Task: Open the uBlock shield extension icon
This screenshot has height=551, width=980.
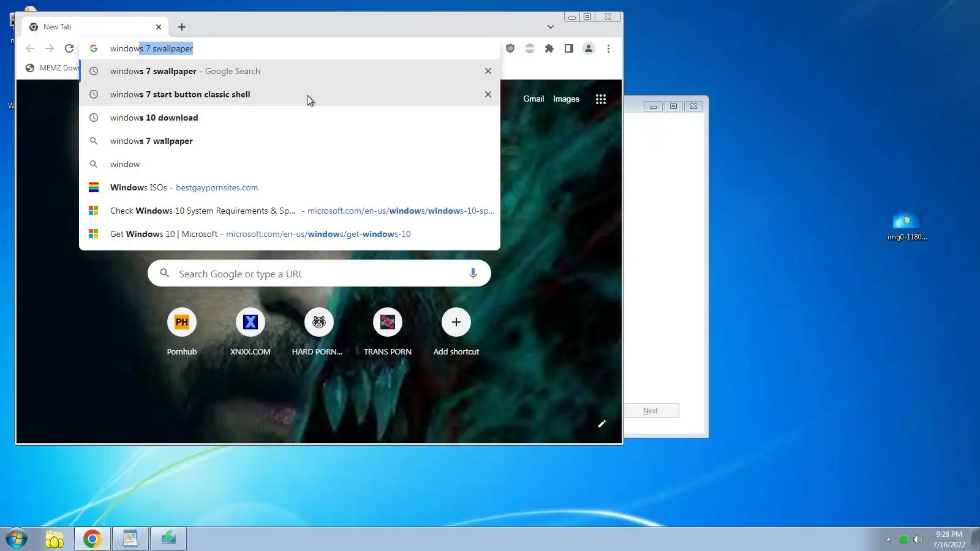Action: [x=510, y=48]
